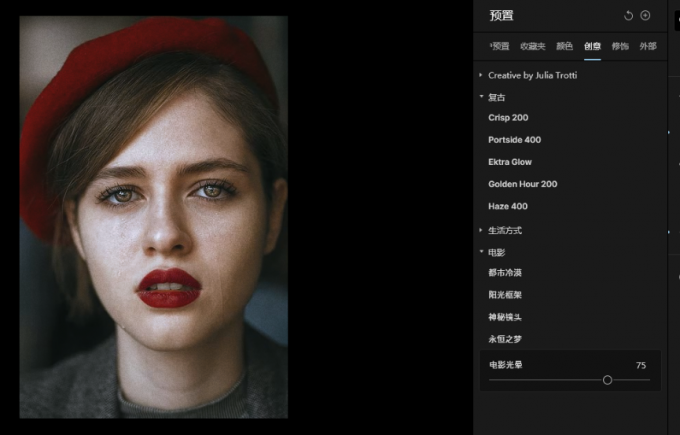Viewport: 680px width, 435px height.
Task: Apply the Ektra Glow preset
Action: [x=510, y=162]
